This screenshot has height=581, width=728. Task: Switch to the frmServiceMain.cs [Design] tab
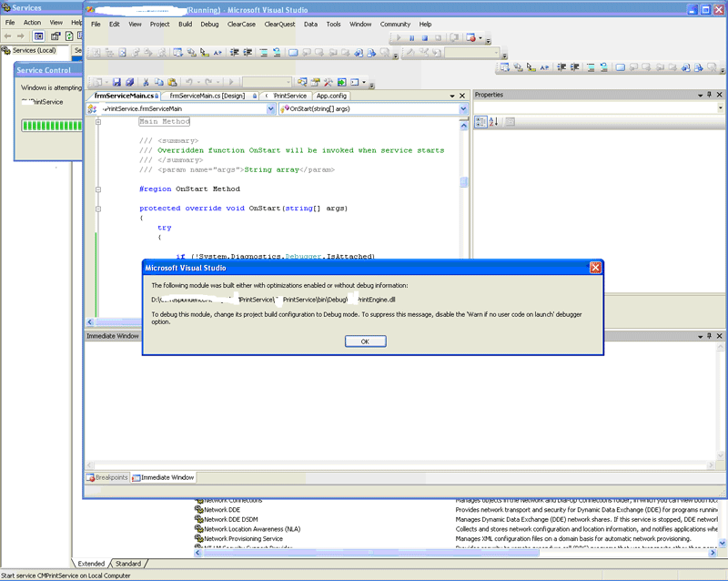[207, 96]
